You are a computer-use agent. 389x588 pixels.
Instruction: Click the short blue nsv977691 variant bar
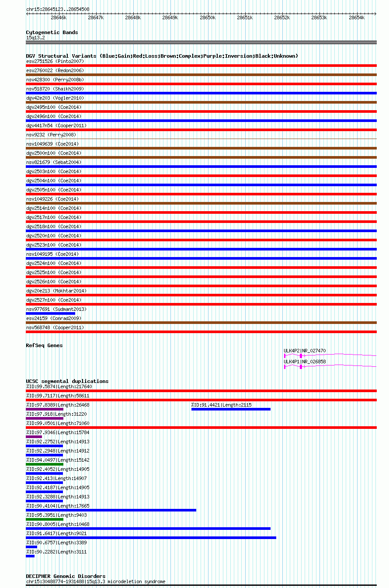(50, 313)
